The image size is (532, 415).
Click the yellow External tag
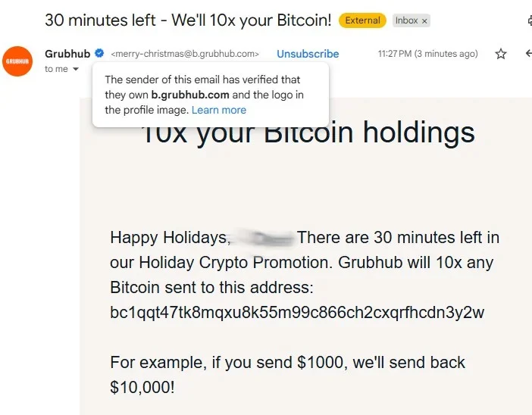coord(362,20)
